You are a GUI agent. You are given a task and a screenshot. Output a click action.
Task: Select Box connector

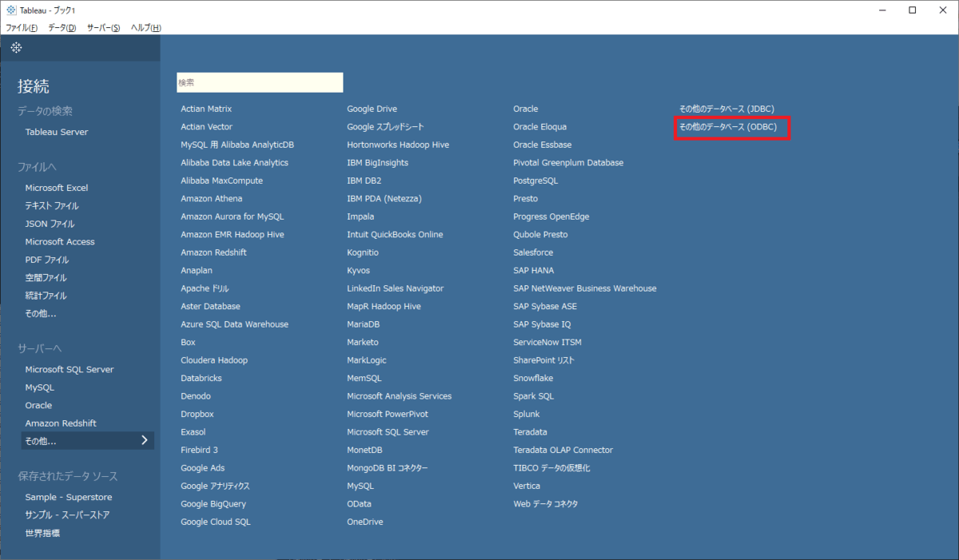188,342
